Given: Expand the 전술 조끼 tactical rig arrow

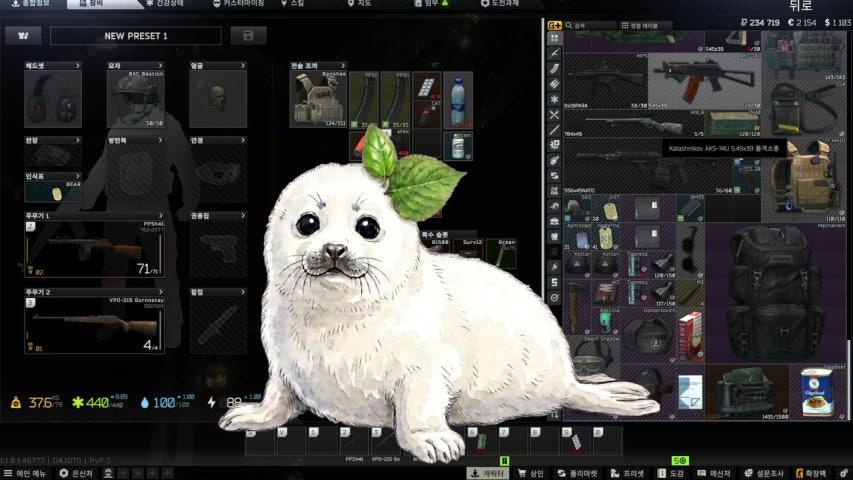Looking at the screenshot, I should coord(343,65).
